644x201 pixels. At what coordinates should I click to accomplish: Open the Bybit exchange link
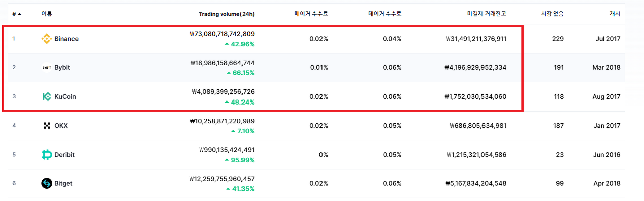[x=62, y=67]
